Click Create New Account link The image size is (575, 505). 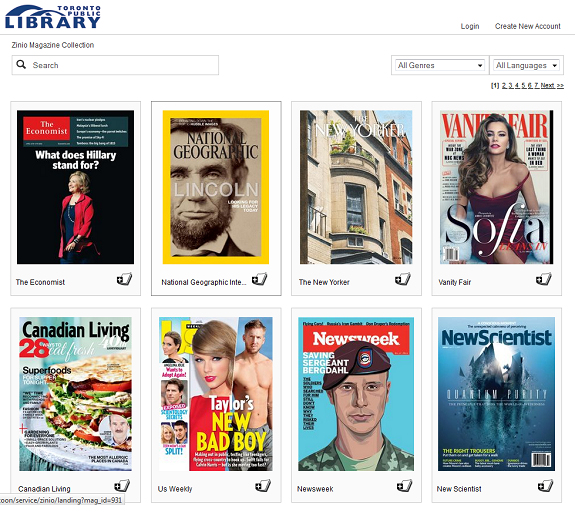pyautogui.click(x=528, y=26)
